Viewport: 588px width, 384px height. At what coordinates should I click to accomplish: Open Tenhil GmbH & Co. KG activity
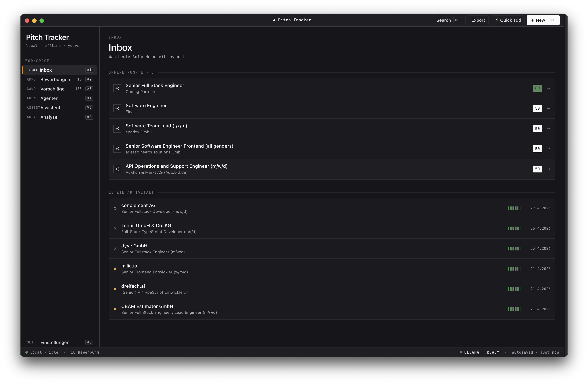(x=332, y=228)
